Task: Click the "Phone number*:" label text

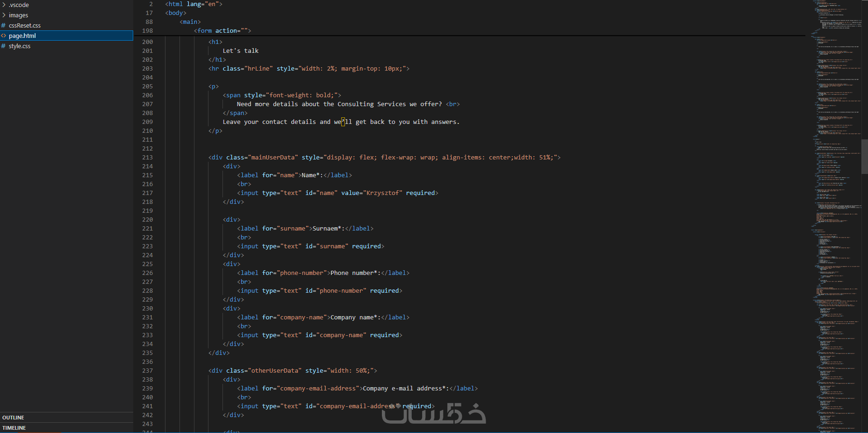Action: click(x=356, y=273)
